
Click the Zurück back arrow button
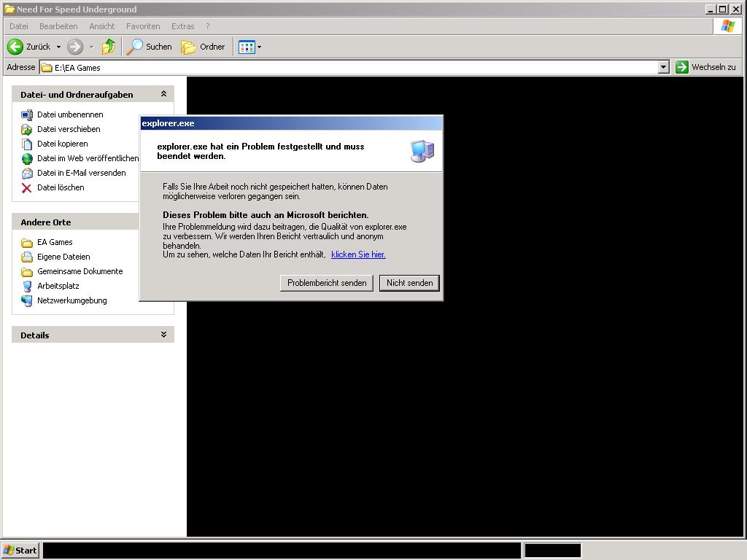pos(15,47)
